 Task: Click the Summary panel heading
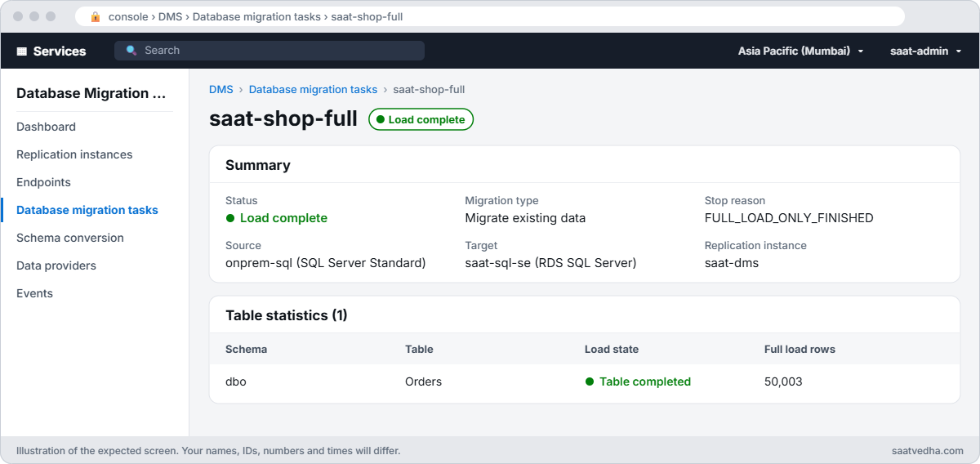pyautogui.click(x=258, y=165)
